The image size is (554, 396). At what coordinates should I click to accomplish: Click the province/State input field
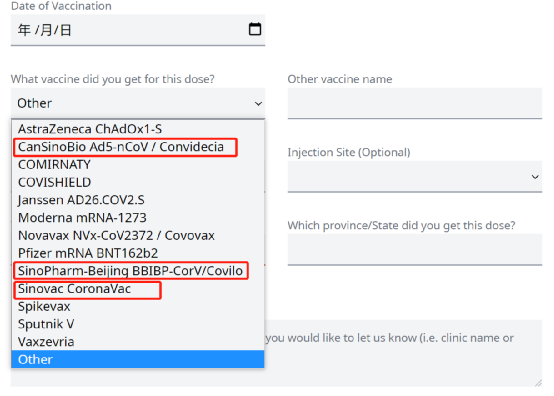tap(415, 249)
